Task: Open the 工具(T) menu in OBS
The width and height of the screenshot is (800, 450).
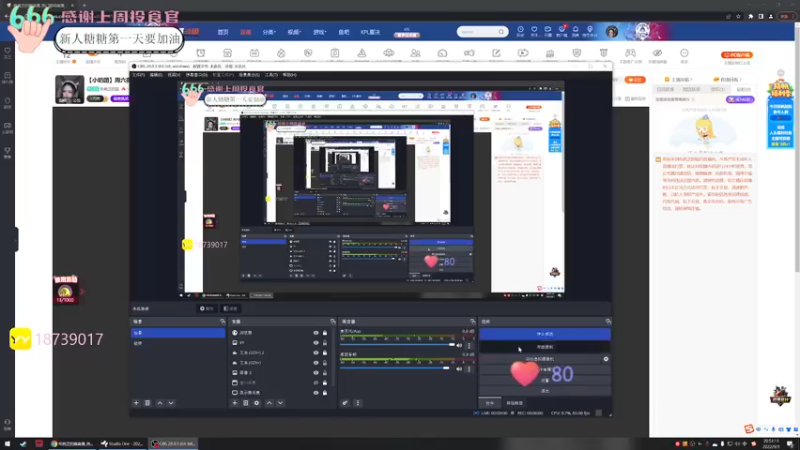Action: tap(271, 75)
